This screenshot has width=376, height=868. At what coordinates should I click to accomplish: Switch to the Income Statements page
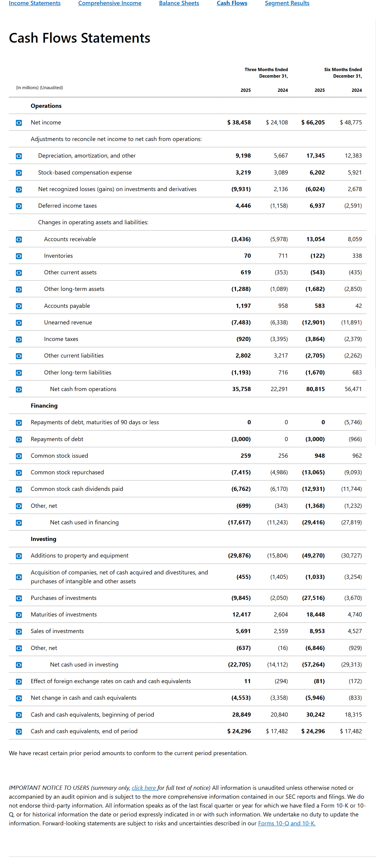click(34, 3)
